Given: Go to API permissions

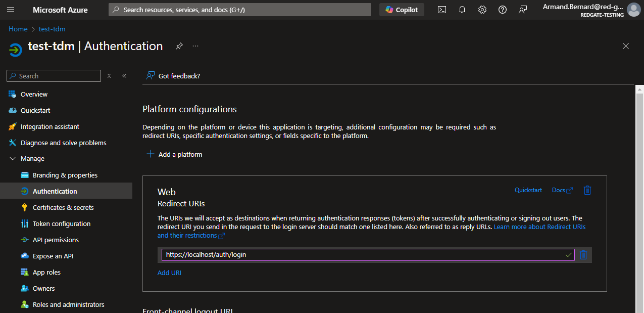Looking at the screenshot, I should (x=56, y=240).
